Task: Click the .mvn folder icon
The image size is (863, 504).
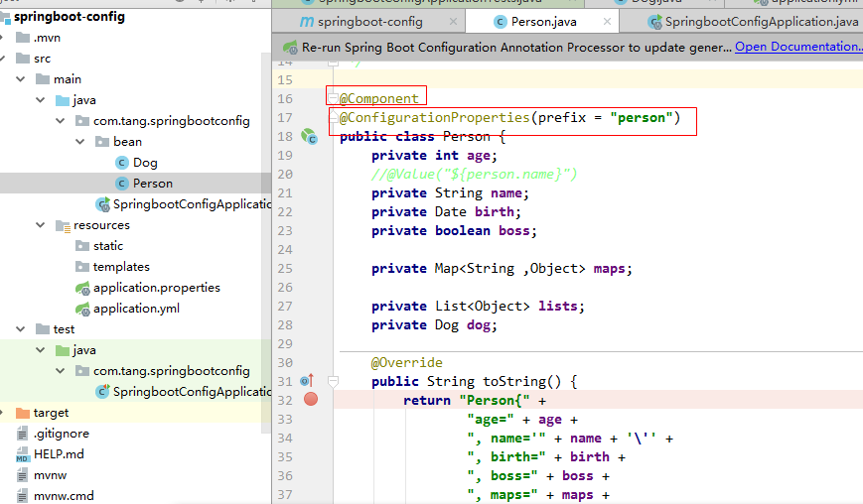Action: point(23,38)
